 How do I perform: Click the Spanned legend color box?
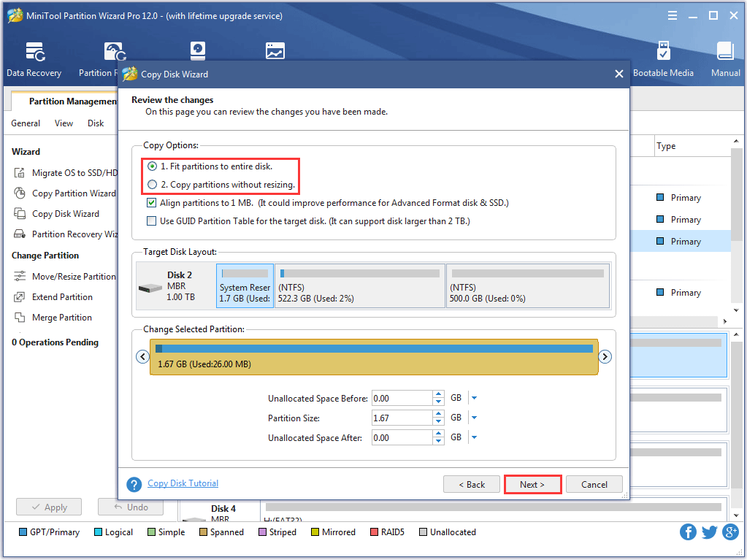(x=204, y=532)
